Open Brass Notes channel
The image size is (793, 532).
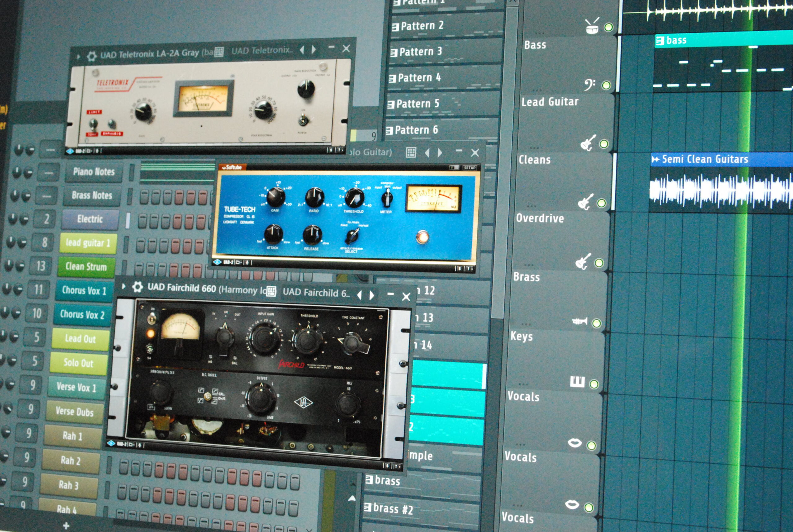[92, 195]
